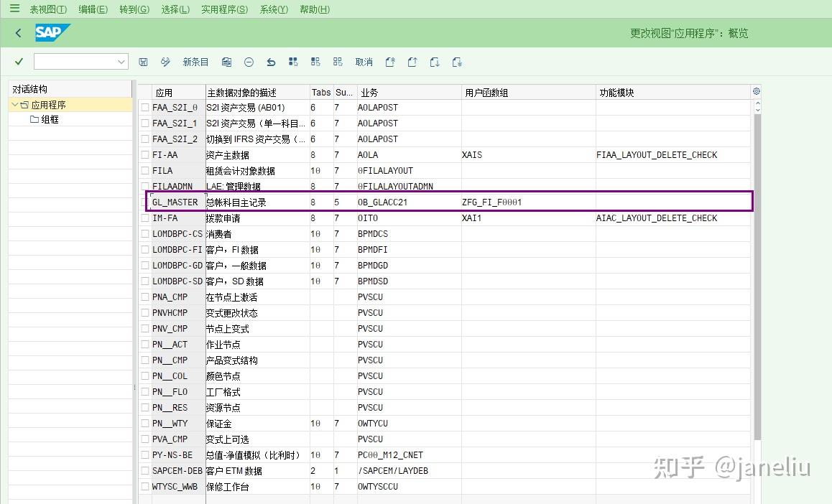This screenshot has width=832, height=504.
Task: Select all entries with the select-all icon
Action: point(293,62)
